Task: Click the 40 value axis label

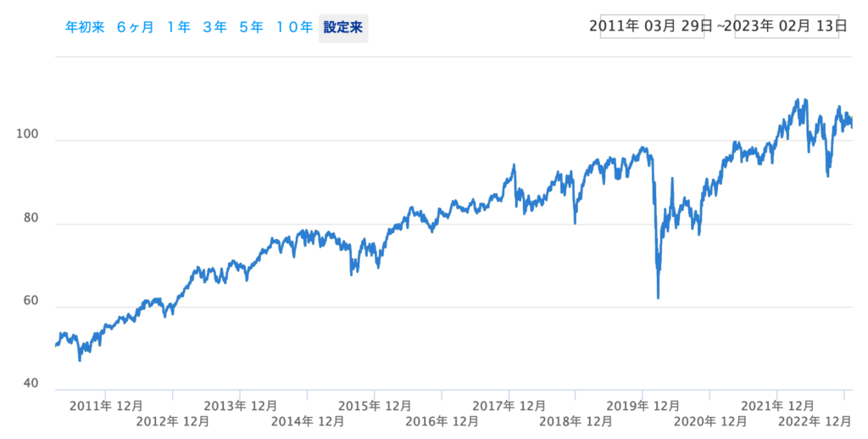Action: click(31, 384)
